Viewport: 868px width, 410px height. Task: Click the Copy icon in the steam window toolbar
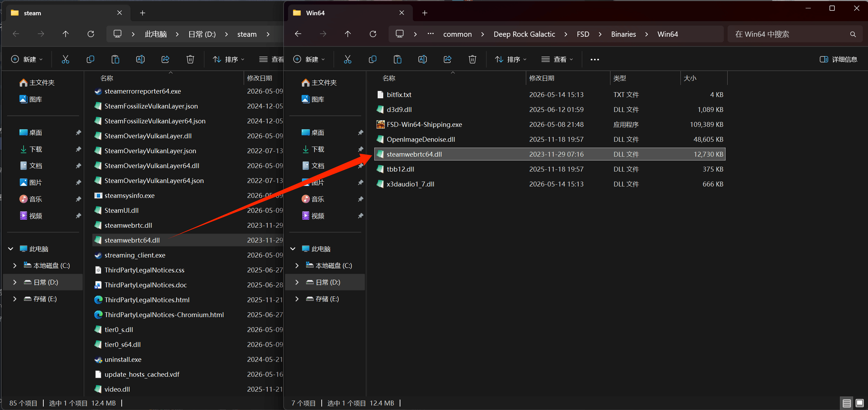point(90,59)
